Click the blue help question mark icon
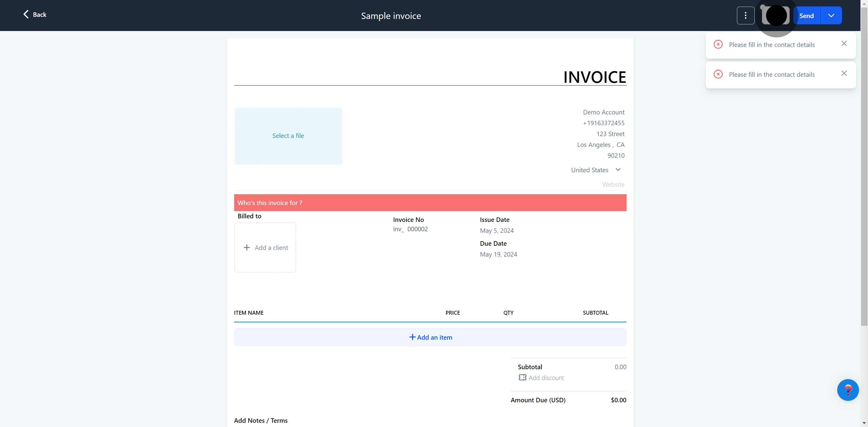This screenshot has width=868, height=427. (x=848, y=390)
